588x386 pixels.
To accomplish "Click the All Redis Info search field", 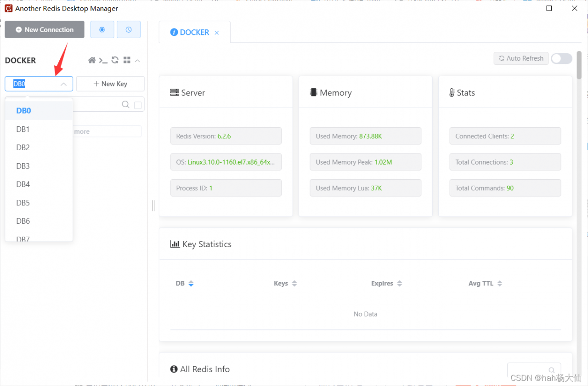I will pyautogui.click(x=534, y=370).
